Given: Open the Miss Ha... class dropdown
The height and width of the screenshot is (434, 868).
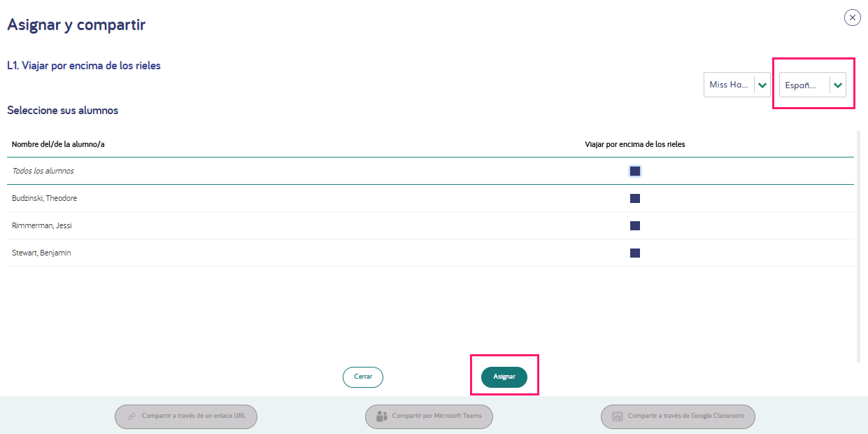Looking at the screenshot, I should tap(737, 85).
